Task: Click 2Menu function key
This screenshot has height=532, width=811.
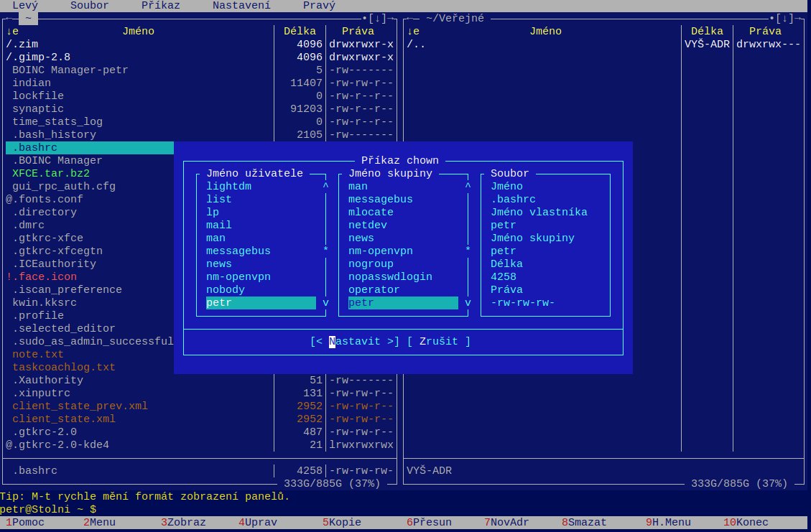Action: point(99,522)
